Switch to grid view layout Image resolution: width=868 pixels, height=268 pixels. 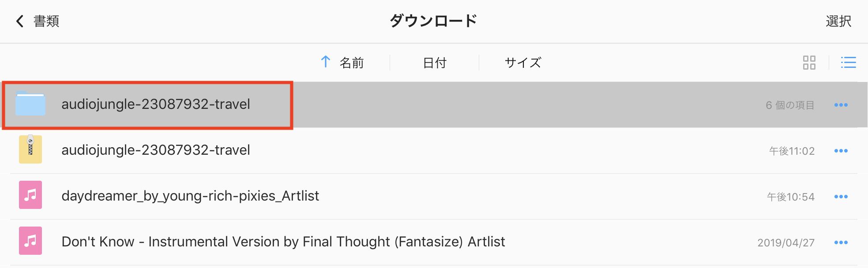click(809, 63)
